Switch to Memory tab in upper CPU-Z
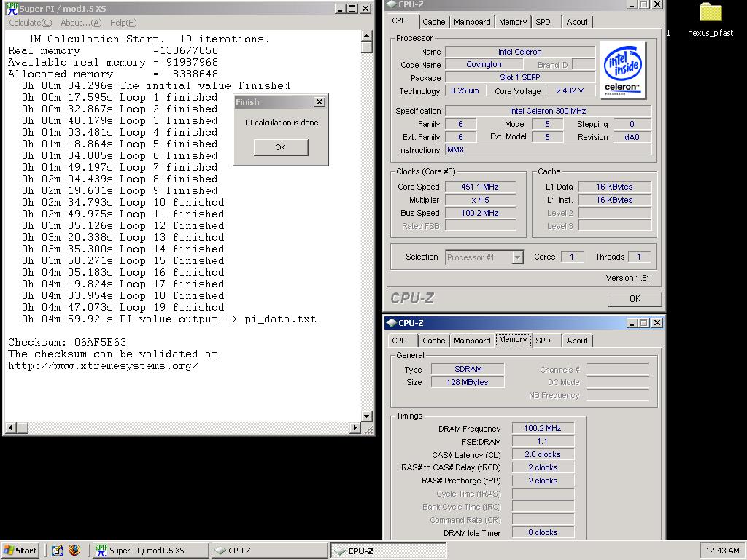The width and height of the screenshot is (747, 560). [513, 22]
